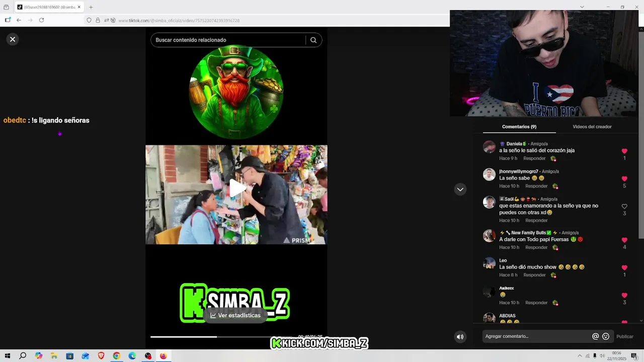Open Brave browser from the taskbar
The width and height of the screenshot is (644, 362).
(101, 356)
